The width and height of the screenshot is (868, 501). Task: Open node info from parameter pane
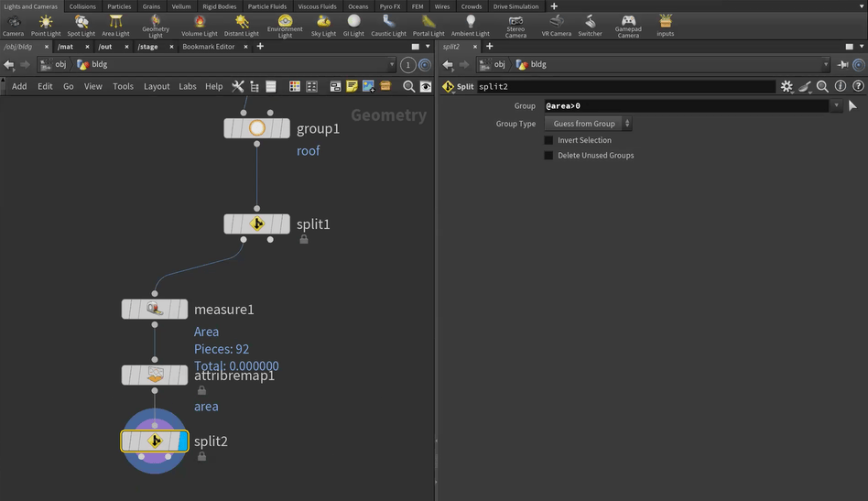point(841,86)
